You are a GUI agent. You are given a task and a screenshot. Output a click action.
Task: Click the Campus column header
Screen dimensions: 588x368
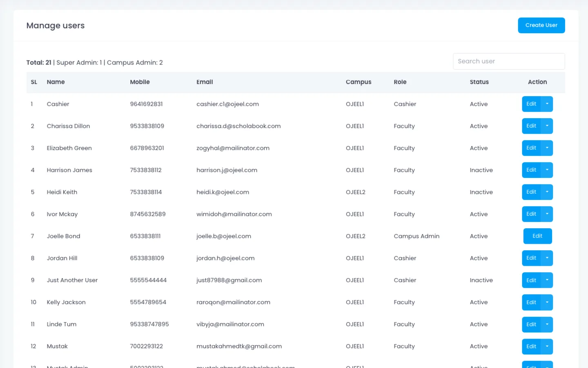tap(359, 82)
